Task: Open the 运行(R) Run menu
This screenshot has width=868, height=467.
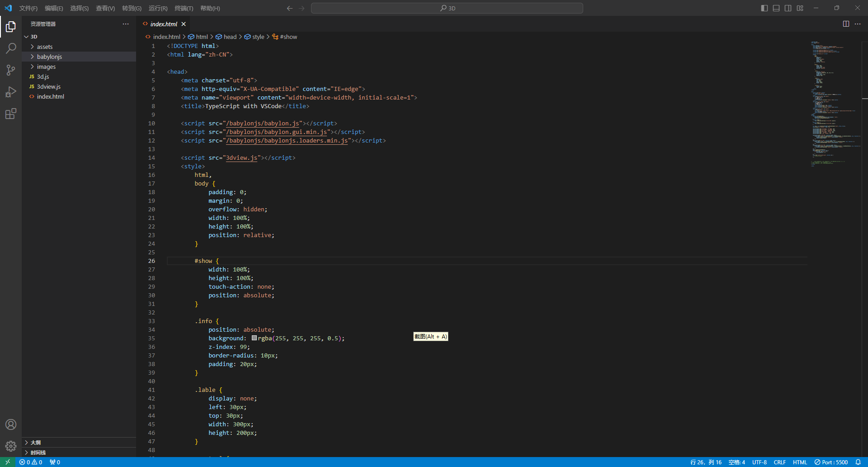Action: click(x=158, y=8)
